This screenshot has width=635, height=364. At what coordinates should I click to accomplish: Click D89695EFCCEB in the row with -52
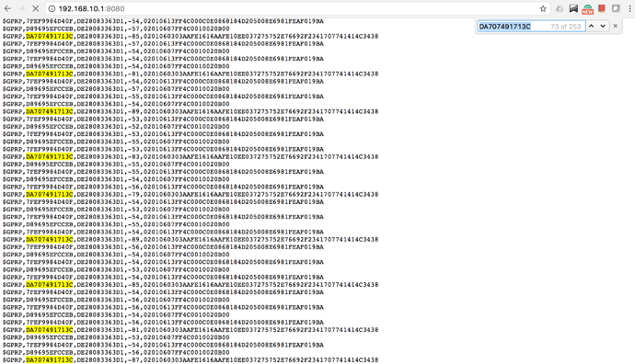point(50,127)
